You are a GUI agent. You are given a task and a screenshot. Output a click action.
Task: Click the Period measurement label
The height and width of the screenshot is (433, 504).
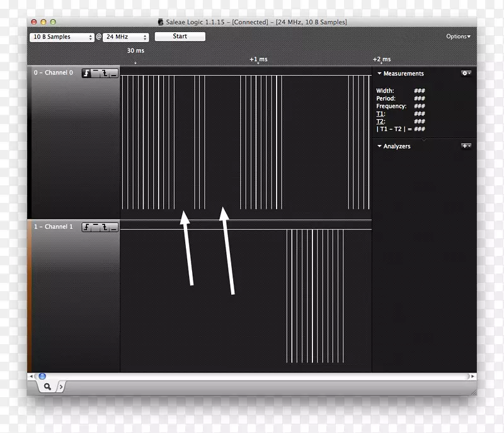pyautogui.click(x=386, y=98)
